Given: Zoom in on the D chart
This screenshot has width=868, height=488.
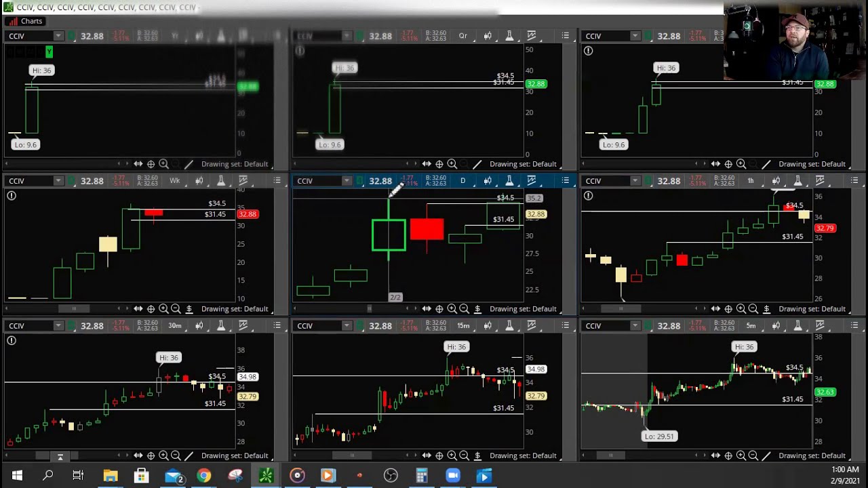Looking at the screenshot, I should pyautogui.click(x=452, y=309).
